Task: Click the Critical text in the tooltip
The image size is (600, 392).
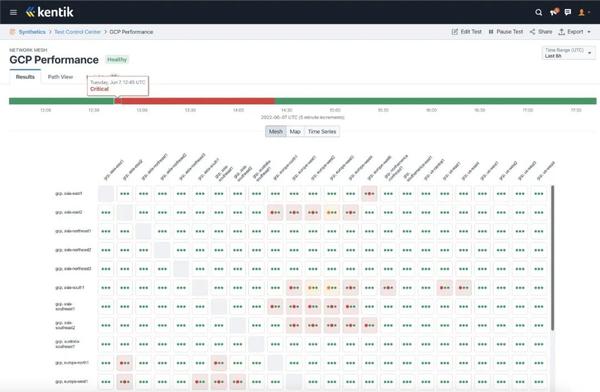Action: click(99, 89)
